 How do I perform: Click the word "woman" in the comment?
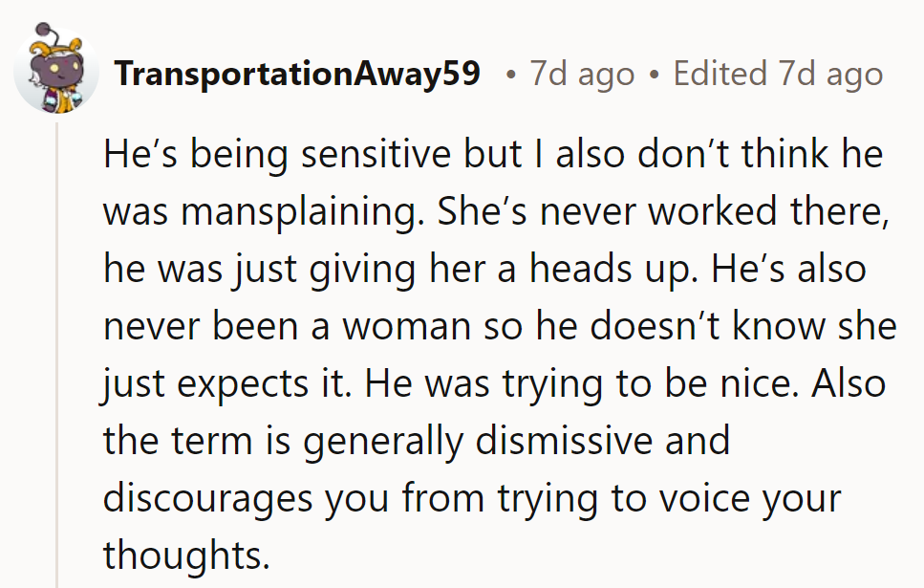[x=407, y=327]
